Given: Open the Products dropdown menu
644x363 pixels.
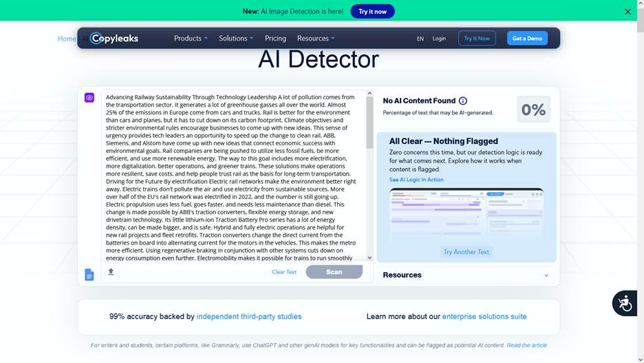Looking at the screenshot, I should coord(191,39).
